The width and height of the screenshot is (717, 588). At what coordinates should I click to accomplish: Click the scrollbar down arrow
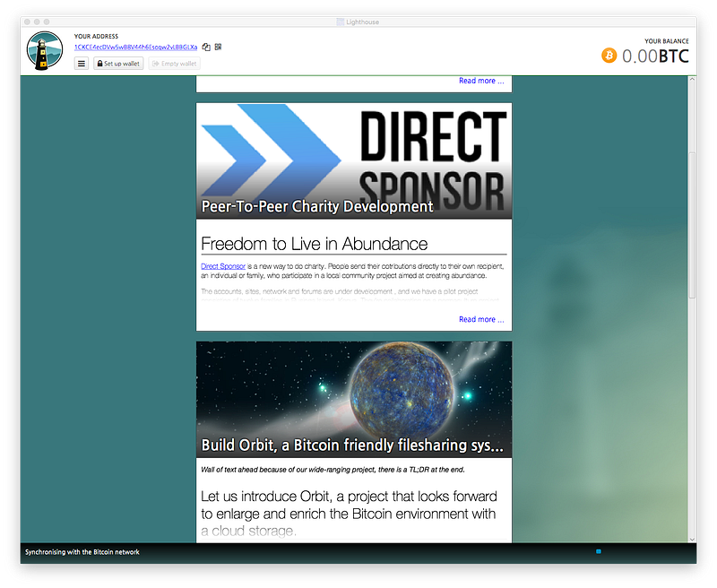coord(692,540)
